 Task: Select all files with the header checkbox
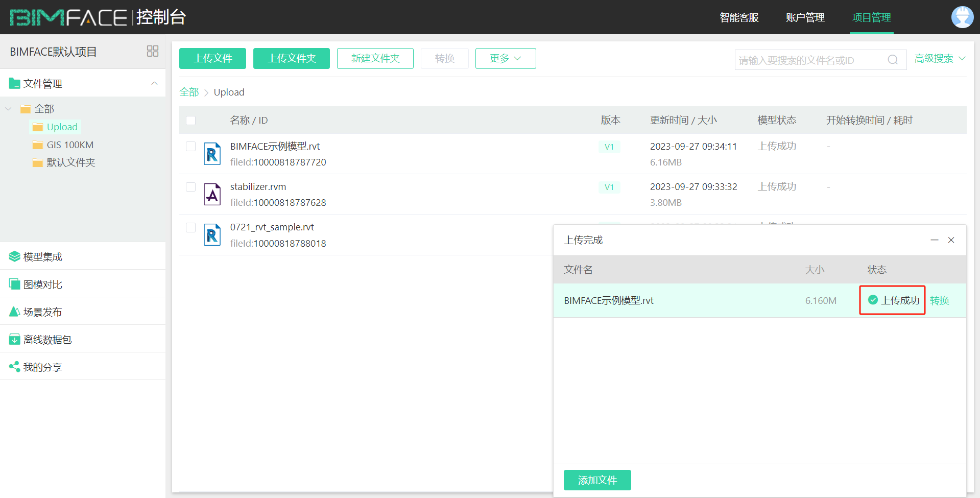(190, 120)
